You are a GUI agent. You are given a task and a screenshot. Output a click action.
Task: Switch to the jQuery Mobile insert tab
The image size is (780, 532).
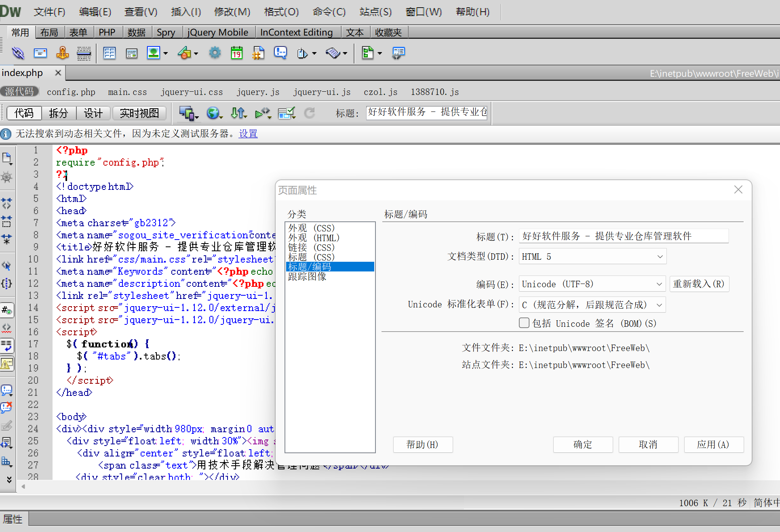pos(218,32)
